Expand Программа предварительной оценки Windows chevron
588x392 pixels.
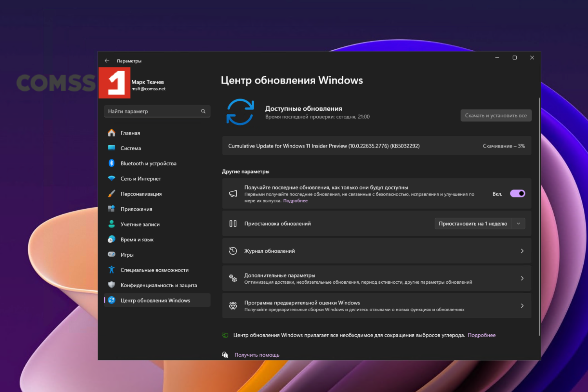pos(522,306)
